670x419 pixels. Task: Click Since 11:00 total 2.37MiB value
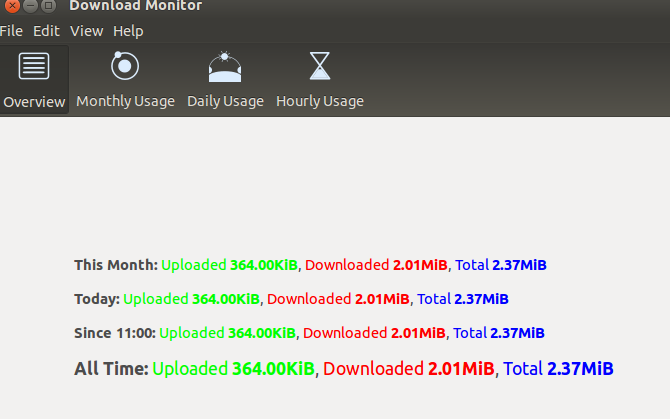pyautogui.click(x=517, y=333)
